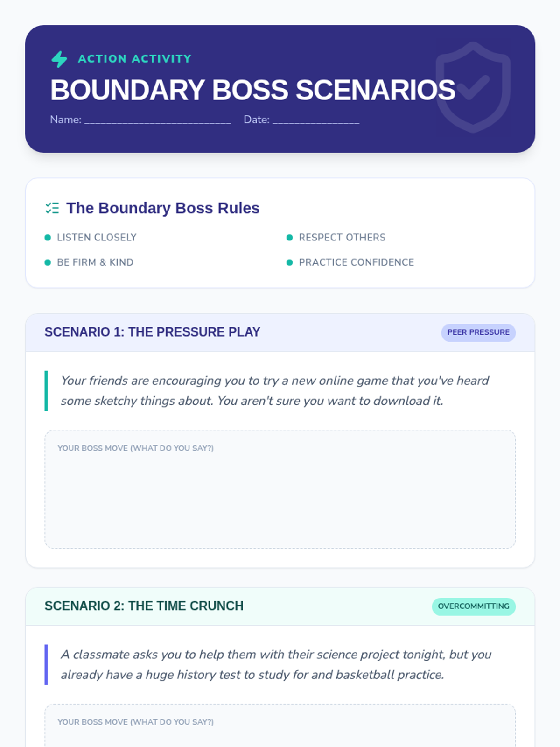Click the bullet dot beside BE FIRM & KIND
The height and width of the screenshot is (747, 560).
(48, 262)
